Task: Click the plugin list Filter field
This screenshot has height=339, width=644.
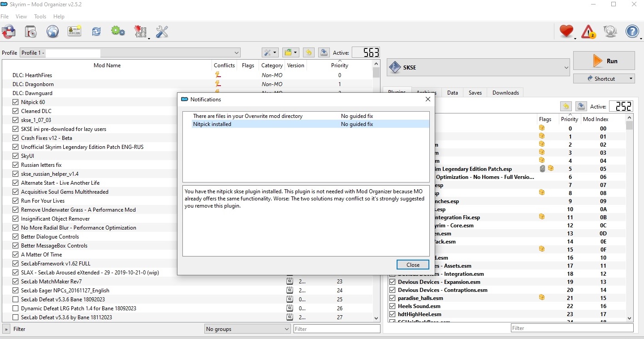Action: point(571,328)
